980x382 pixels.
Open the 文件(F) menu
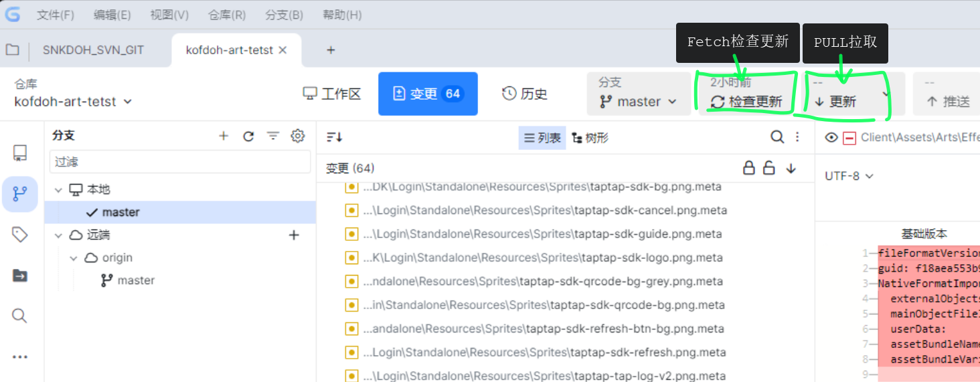[x=56, y=15]
